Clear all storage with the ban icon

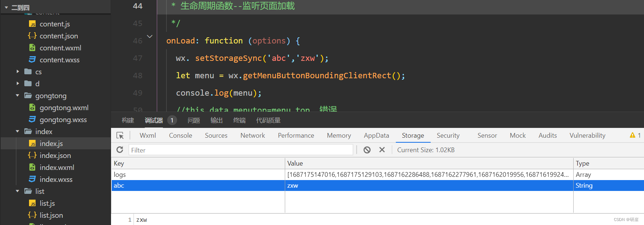click(x=367, y=150)
